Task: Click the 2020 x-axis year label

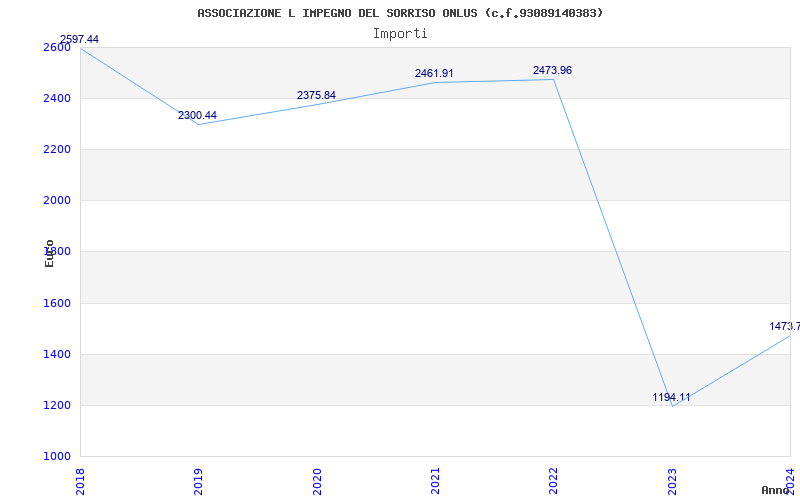Action: click(317, 481)
